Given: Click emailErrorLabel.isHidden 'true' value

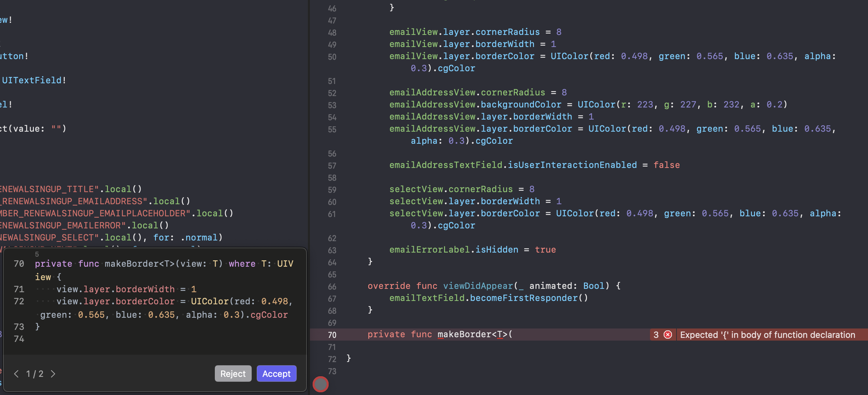Looking at the screenshot, I should 545,250.
